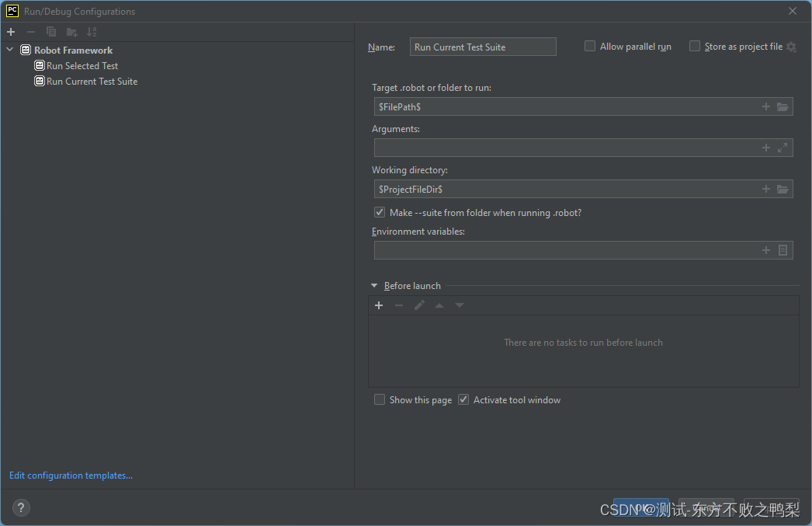Screen dimensions: 812x526
Task: Expand the Arguments field editor
Action: point(783,148)
